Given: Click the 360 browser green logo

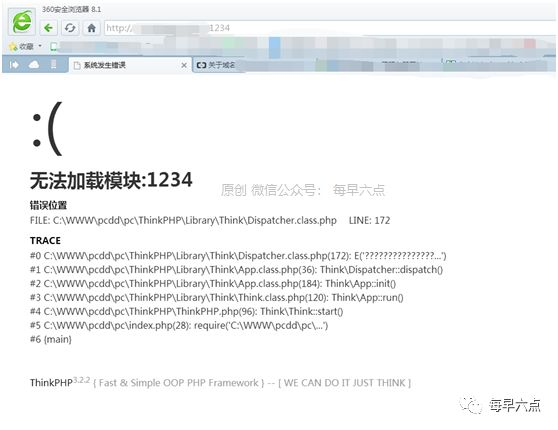Looking at the screenshot, I should point(22,21).
